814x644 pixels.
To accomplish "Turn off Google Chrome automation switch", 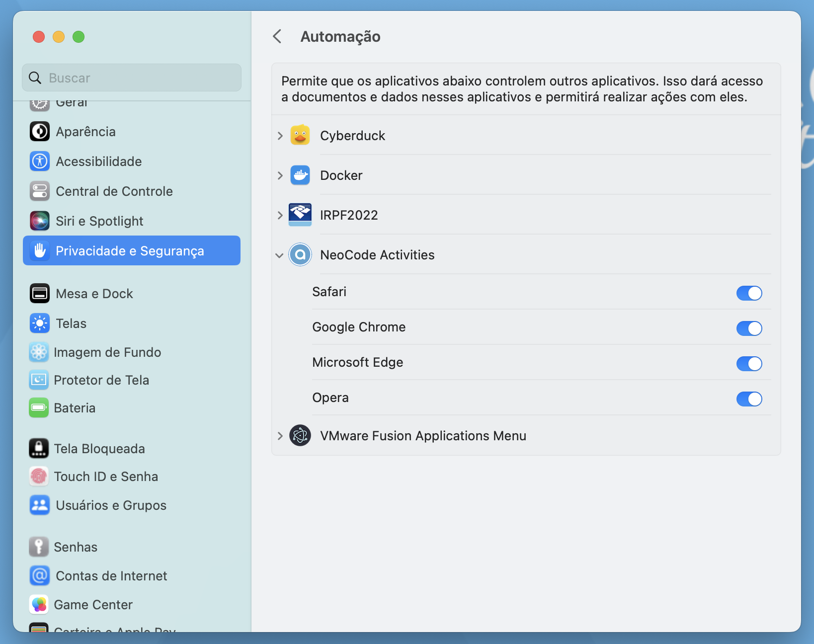I will (749, 328).
